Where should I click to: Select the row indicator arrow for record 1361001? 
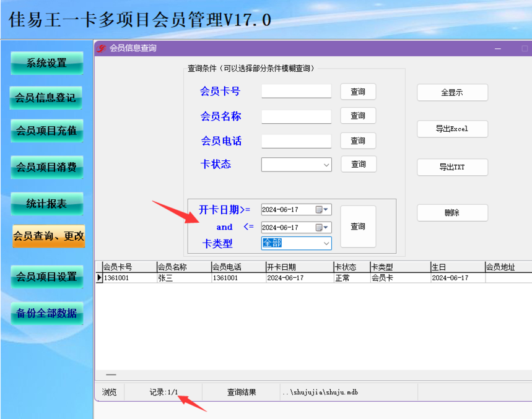[99, 278]
